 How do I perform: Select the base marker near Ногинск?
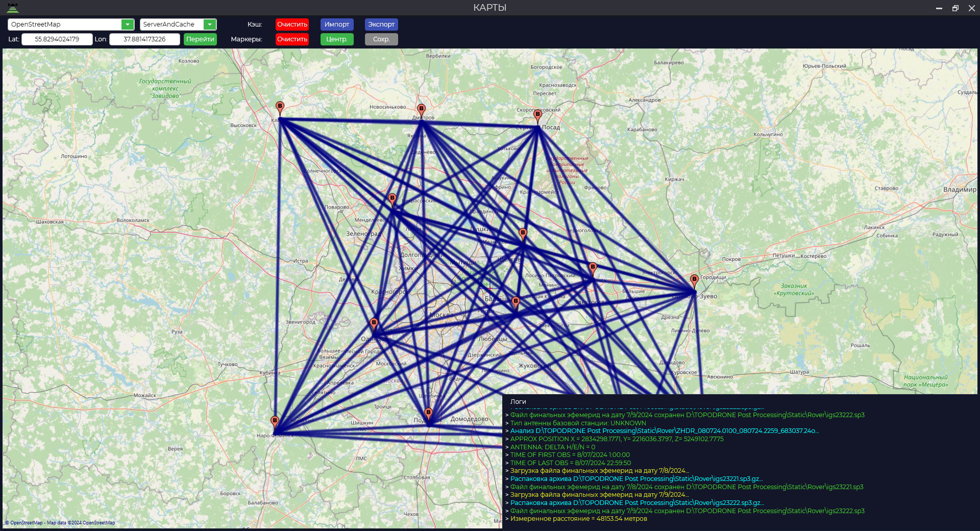click(x=593, y=269)
